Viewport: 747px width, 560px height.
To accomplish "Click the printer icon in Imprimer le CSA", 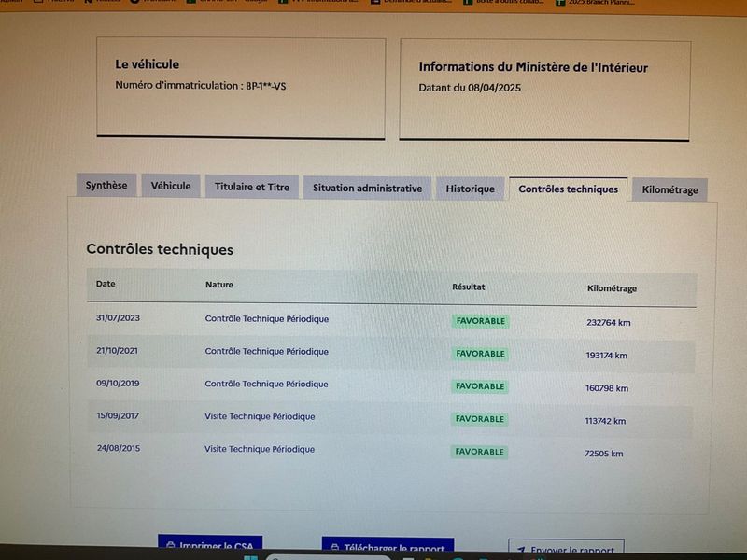I will click(x=171, y=545).
